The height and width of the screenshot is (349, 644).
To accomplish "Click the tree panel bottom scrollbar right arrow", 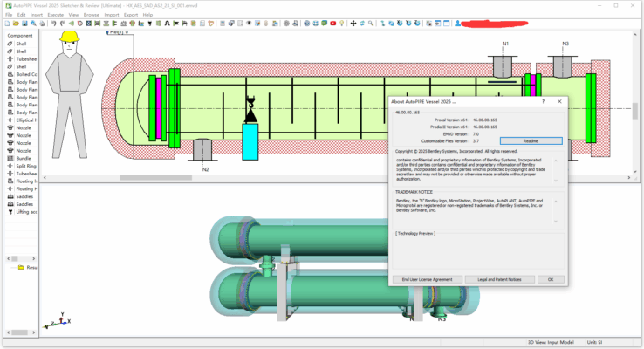I will click(x=34, y=332).
